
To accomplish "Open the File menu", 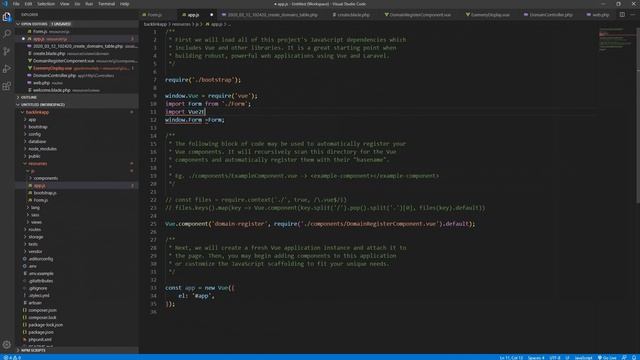I will [16, 4].
